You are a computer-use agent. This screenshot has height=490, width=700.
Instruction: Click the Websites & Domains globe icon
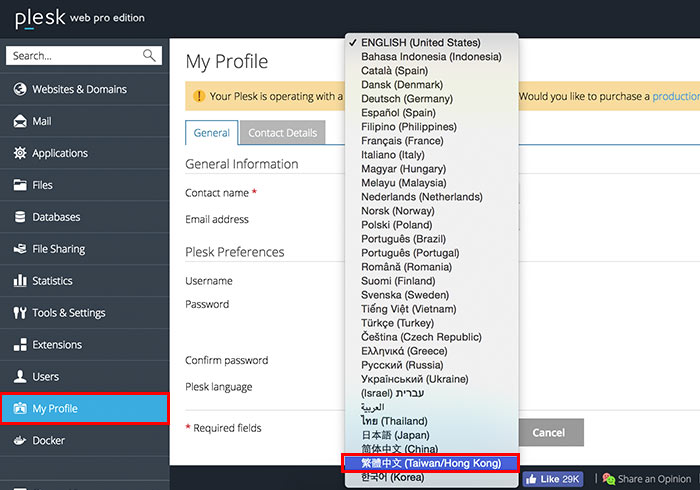point(20,89)
